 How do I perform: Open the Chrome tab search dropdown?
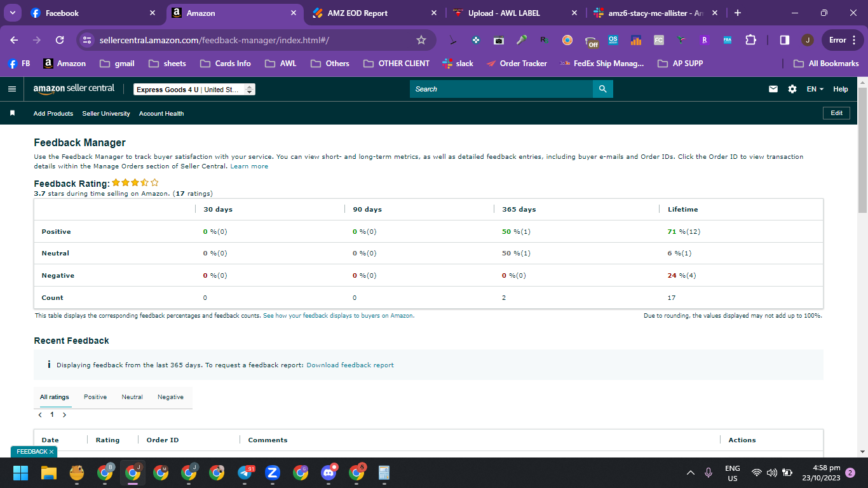pyautogui.click(x=12, y=13)
